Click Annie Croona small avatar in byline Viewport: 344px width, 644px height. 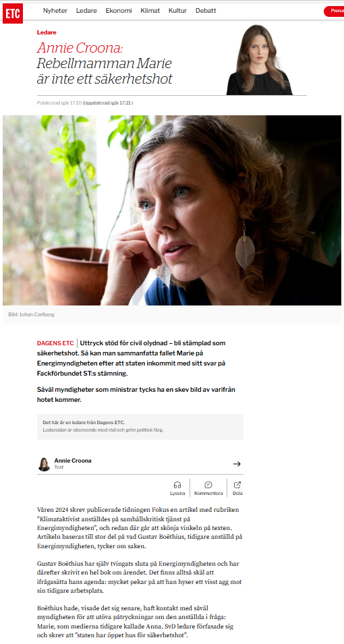[44, 464]
